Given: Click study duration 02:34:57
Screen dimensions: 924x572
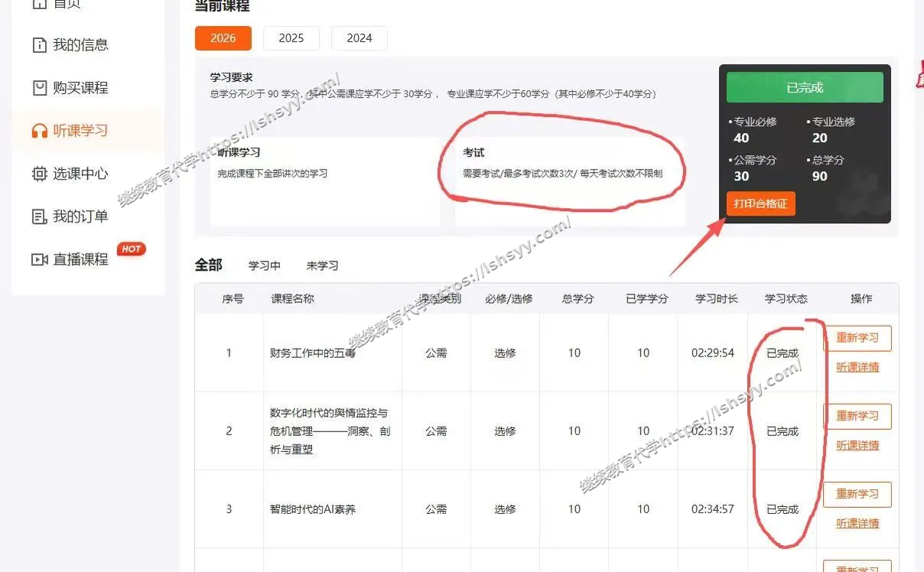Looking at the screenshot, I should click(x=713, y=509).
